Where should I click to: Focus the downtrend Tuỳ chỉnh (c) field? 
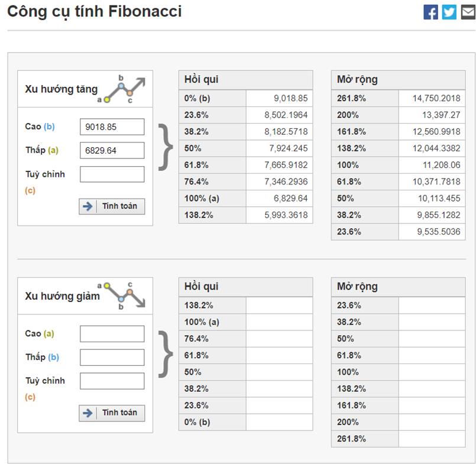pyautogui.click(x=112, y=381)
